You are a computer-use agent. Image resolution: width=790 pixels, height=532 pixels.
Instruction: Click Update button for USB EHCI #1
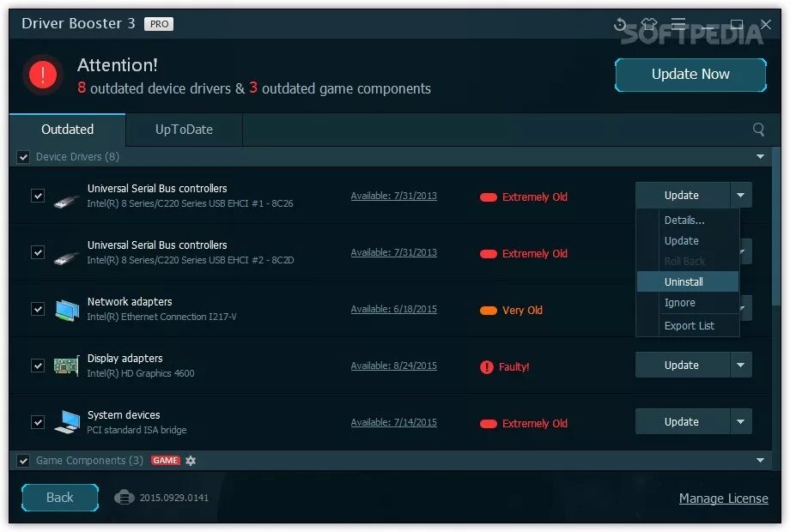tap(682, 196)
